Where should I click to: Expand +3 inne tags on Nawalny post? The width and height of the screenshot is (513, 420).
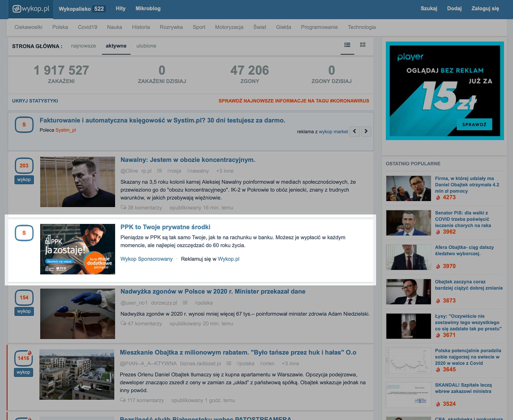point(225,171)
